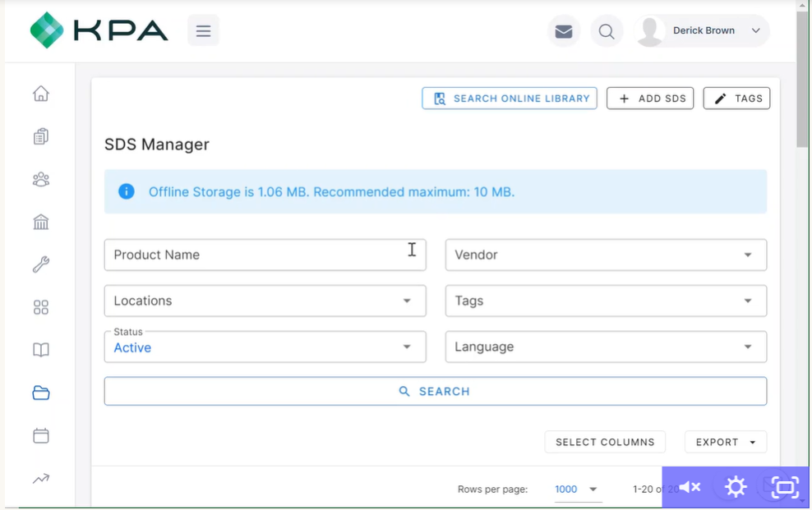
Task: Click the open book library icon
Action: click(x=39, y=350)
